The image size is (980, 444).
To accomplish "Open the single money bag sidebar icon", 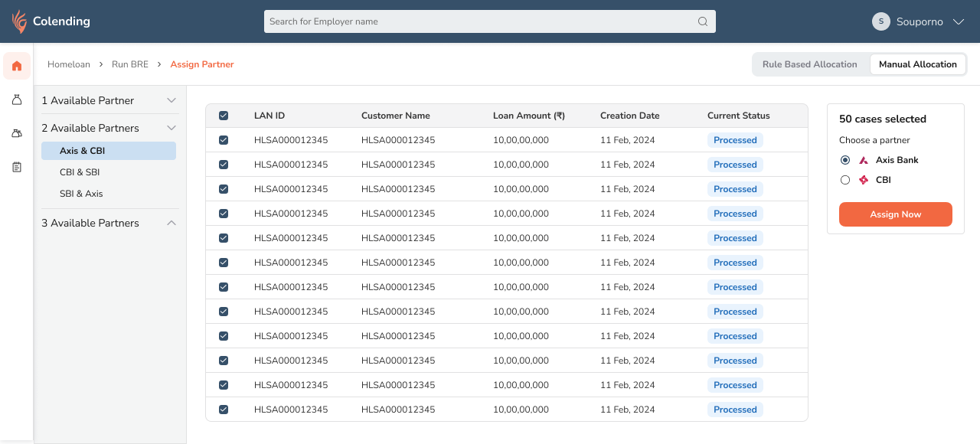I will click(17, 100).
